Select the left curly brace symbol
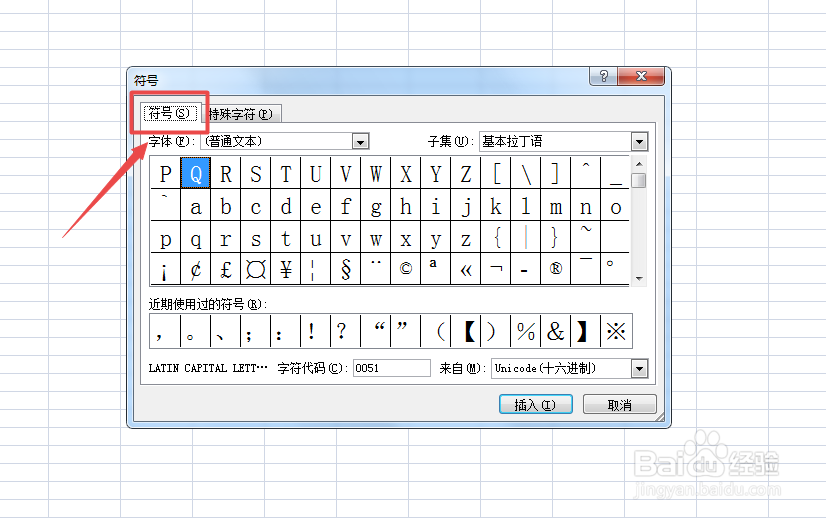This screenshot has width=826, height=518. (496, 237)
